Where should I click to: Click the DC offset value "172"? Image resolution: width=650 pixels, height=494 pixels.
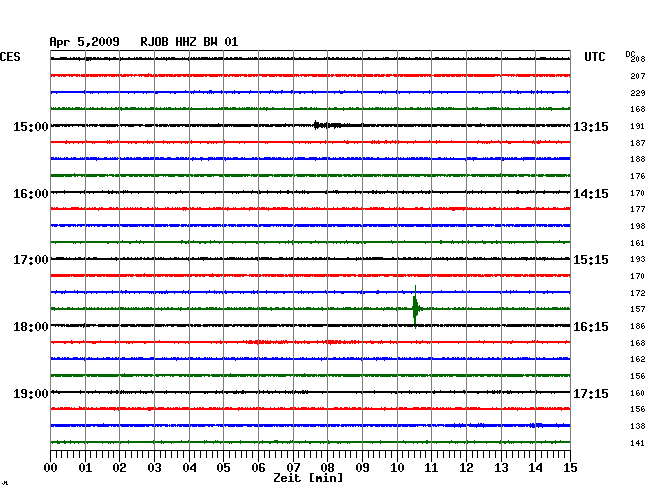[638, 293]
